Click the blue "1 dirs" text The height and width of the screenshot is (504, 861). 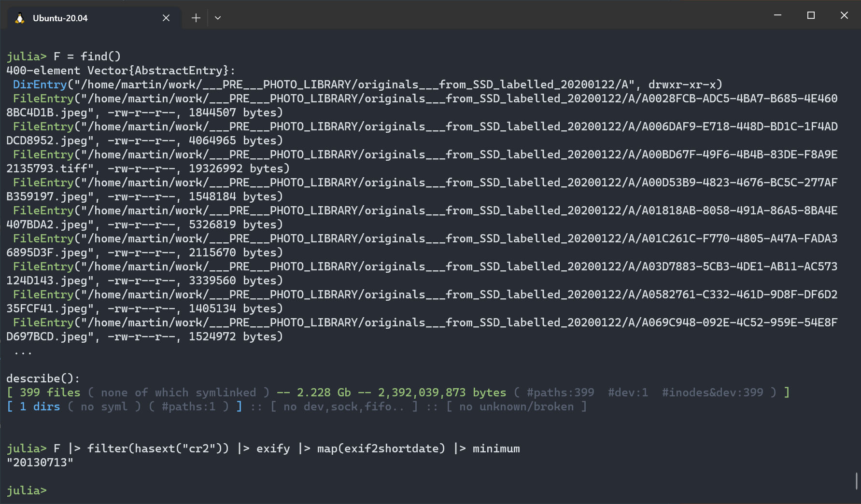click(x=40, y=406)
